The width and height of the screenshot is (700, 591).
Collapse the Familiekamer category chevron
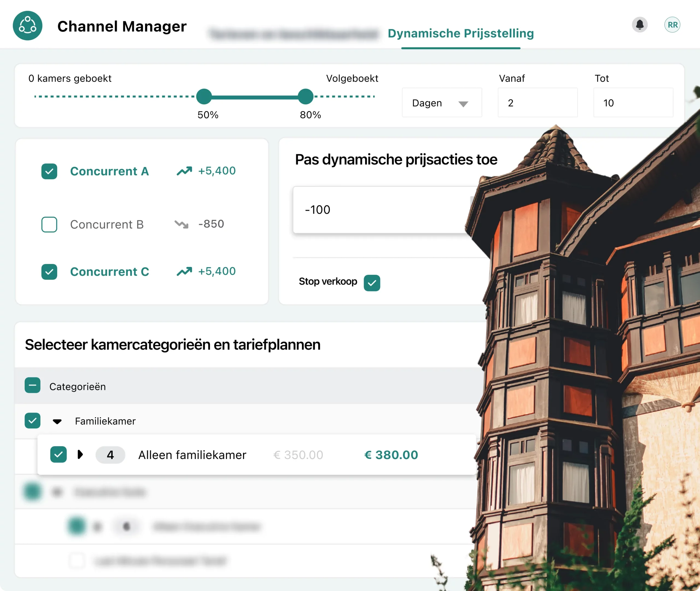point(57,421)
